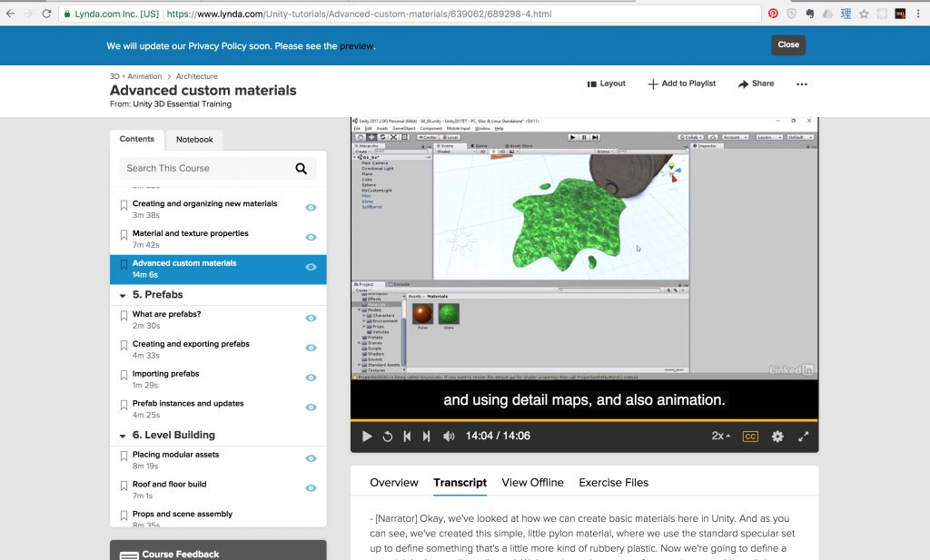Viewport: 930px width, 560px height.
Task: Open more options ellipsis menu
Action: pyautogui.click(x=802, y=84)
